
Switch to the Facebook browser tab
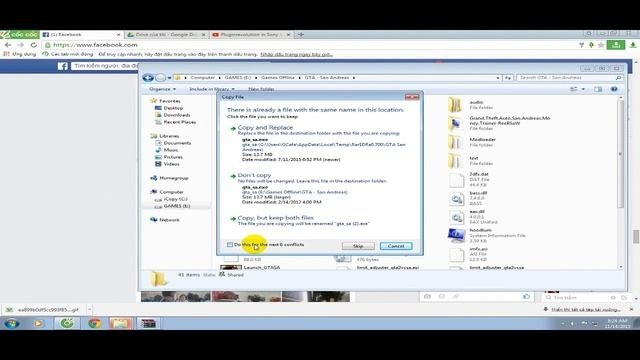tap(81, 35)
